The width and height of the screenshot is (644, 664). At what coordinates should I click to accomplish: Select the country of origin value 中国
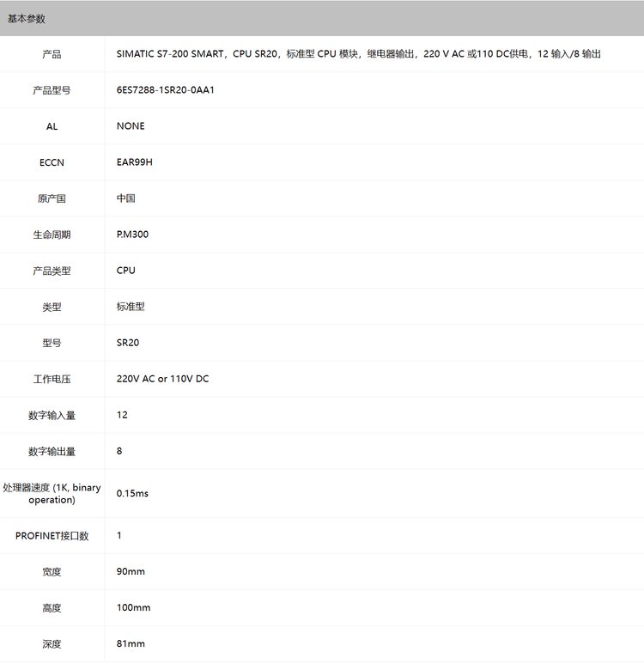[125, 198]
